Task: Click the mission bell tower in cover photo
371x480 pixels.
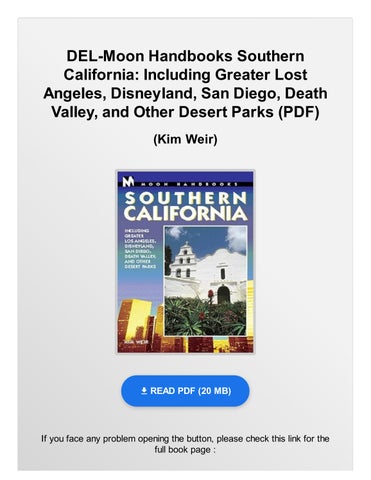Action: click(x=183, y=261)
